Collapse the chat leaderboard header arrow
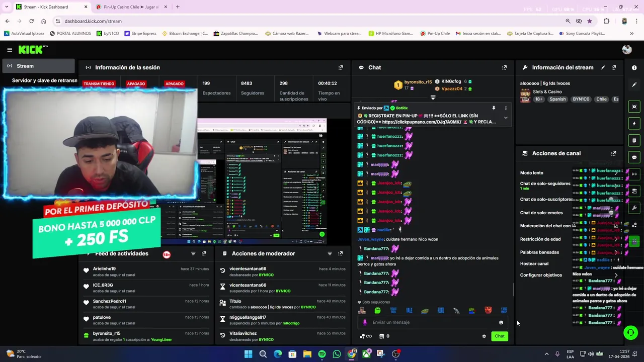644x362 pixels. click(433, 98)
